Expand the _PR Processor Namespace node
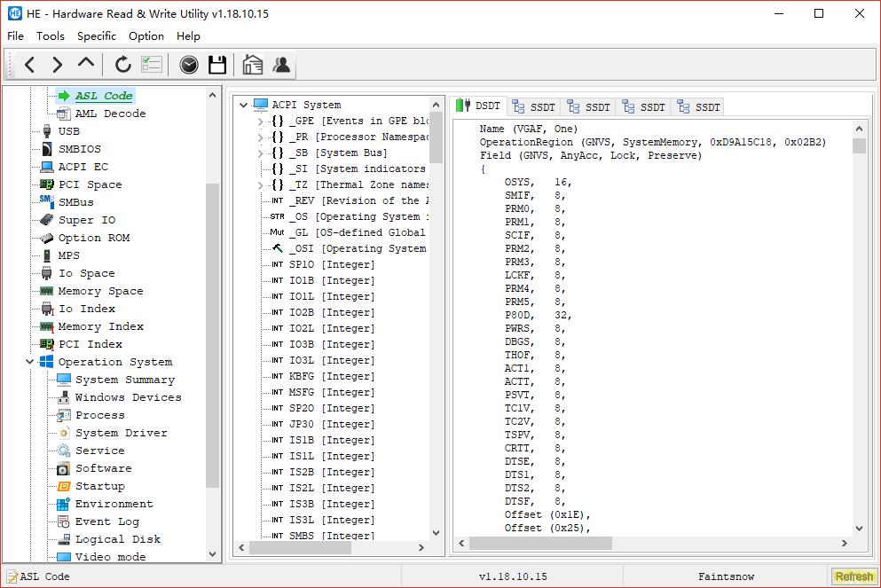 260,137
